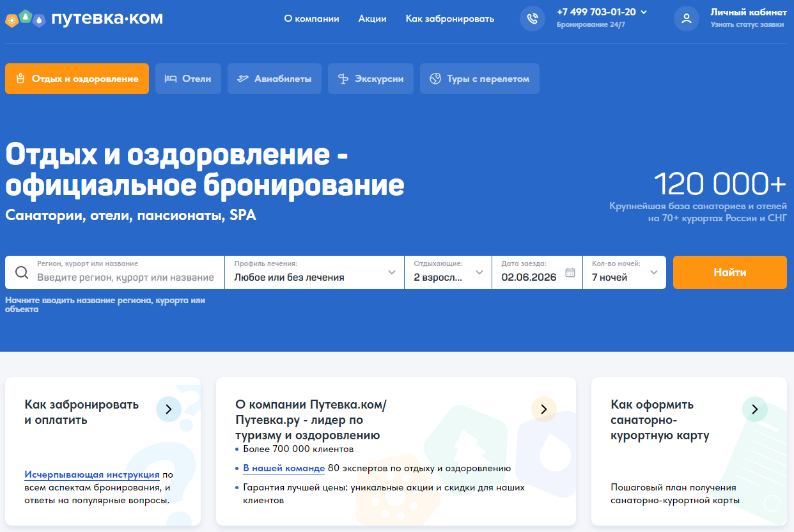The width and height of the screenshot is (794, 532).
Task: Click the Бронирование 24/7 text
Action: pyautogui.click(x=591, y=24)
